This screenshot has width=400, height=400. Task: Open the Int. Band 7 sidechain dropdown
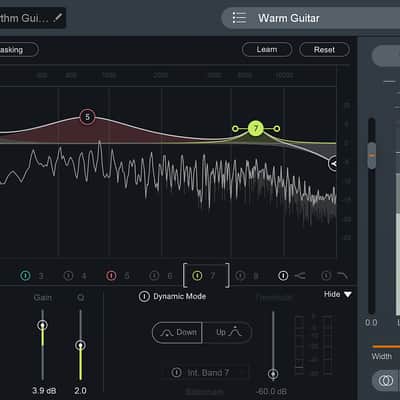click(205, 372)
